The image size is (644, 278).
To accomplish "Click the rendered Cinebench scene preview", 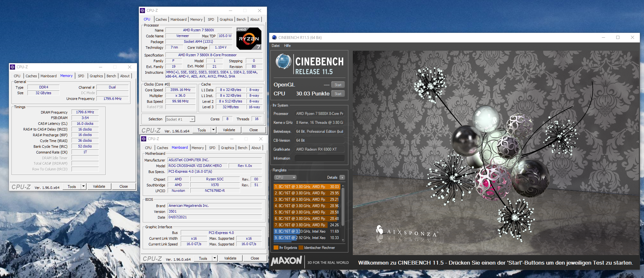I will coord(496,153).
